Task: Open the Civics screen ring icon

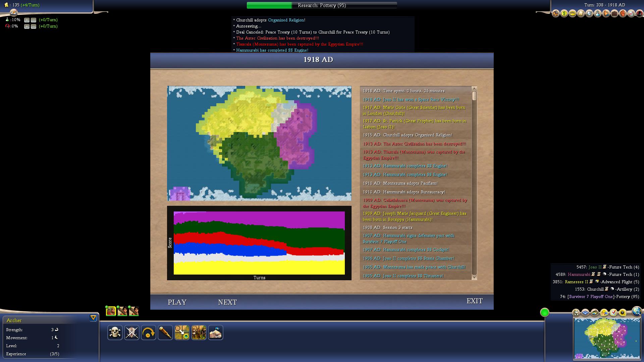Action: 573,13
